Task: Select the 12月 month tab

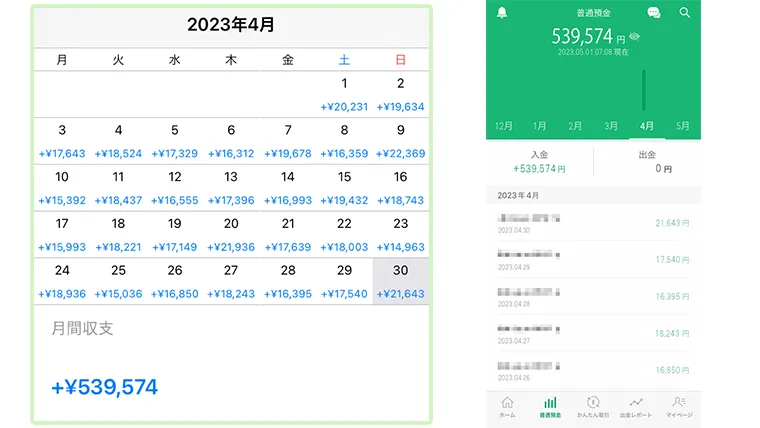Action: [504, 126]
